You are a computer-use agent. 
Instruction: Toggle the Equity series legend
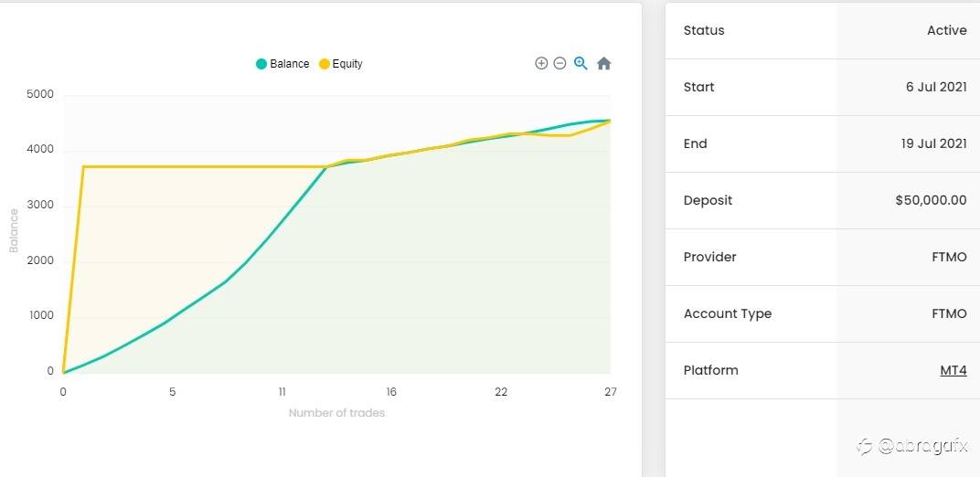click(x=341, y=64)
